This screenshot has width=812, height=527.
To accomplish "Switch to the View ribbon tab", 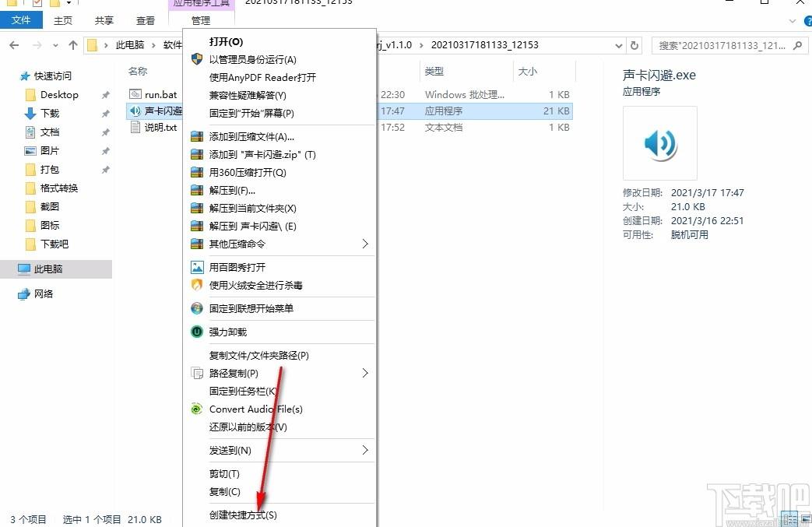I will click(146, 21).
